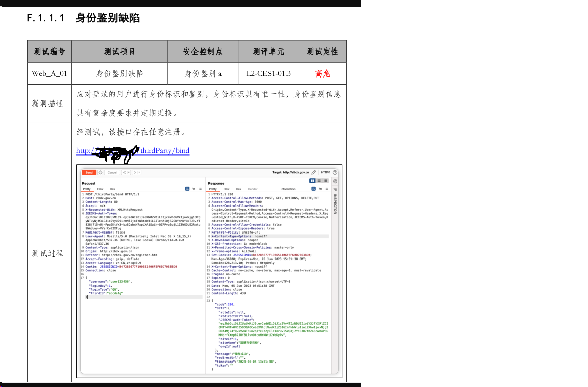The width and height of the screenshot is (588, 387).
Task: Click the 安全控制点 column header
Action: pyautogui.click(x=203, y=51)
